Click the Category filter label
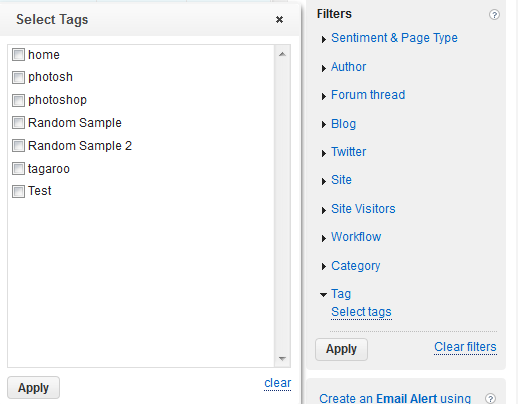This screenshot has width=519, height=404. point(356,266)
